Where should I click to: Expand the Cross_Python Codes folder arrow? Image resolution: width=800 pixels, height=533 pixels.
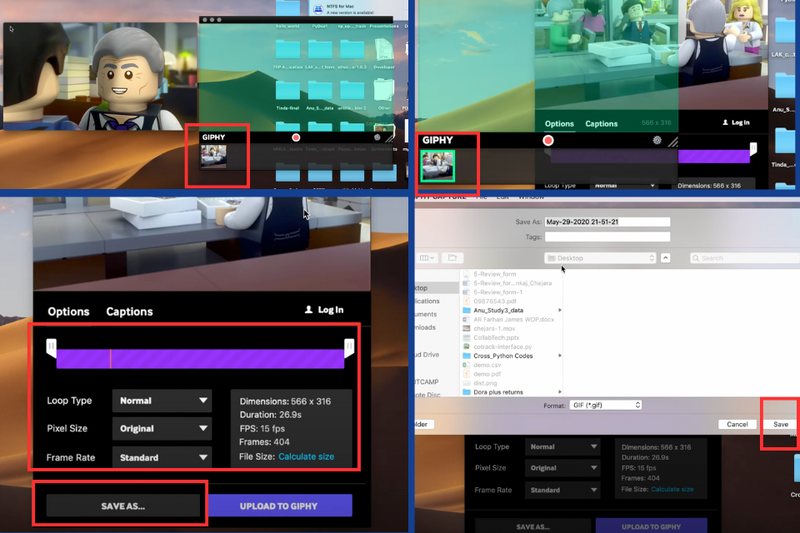560,356
